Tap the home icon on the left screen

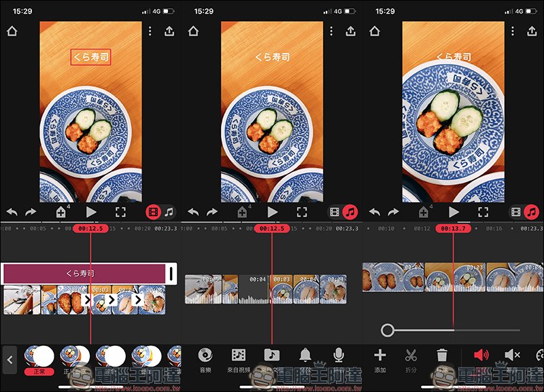pyautogui.click(x=12, y=31)
